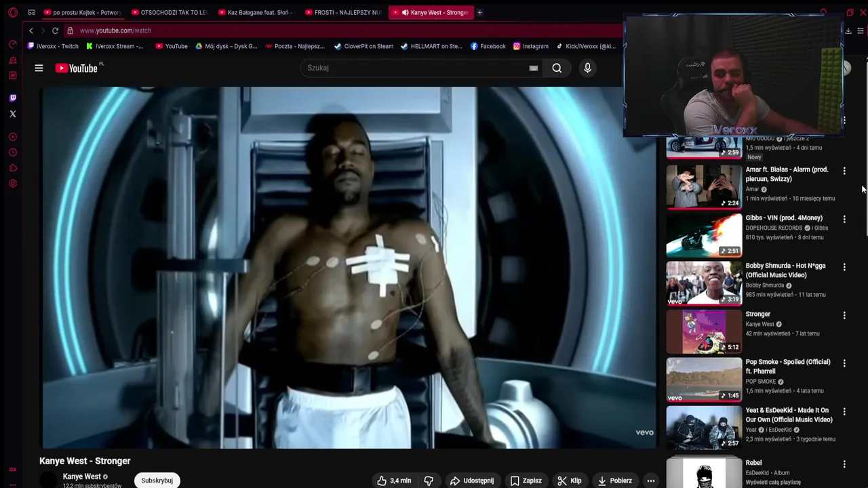Open 'CloverPit on Steam' bookmark
The image size is (868, 488).
363,46
